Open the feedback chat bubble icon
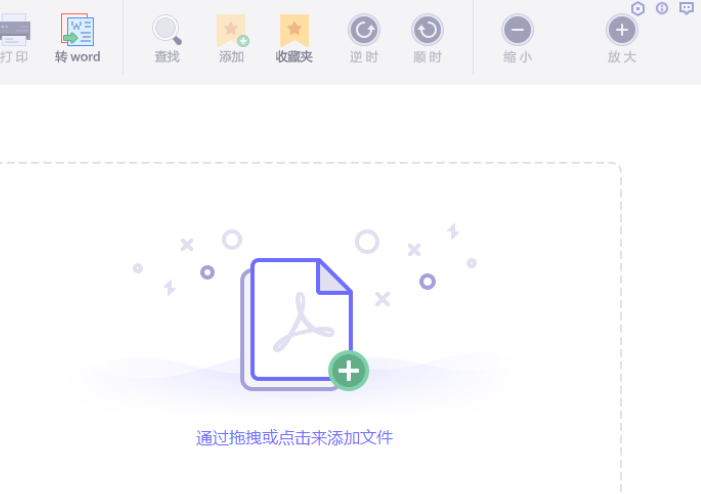The height and width of the screenshot is (494, 701). coord(687,8)
